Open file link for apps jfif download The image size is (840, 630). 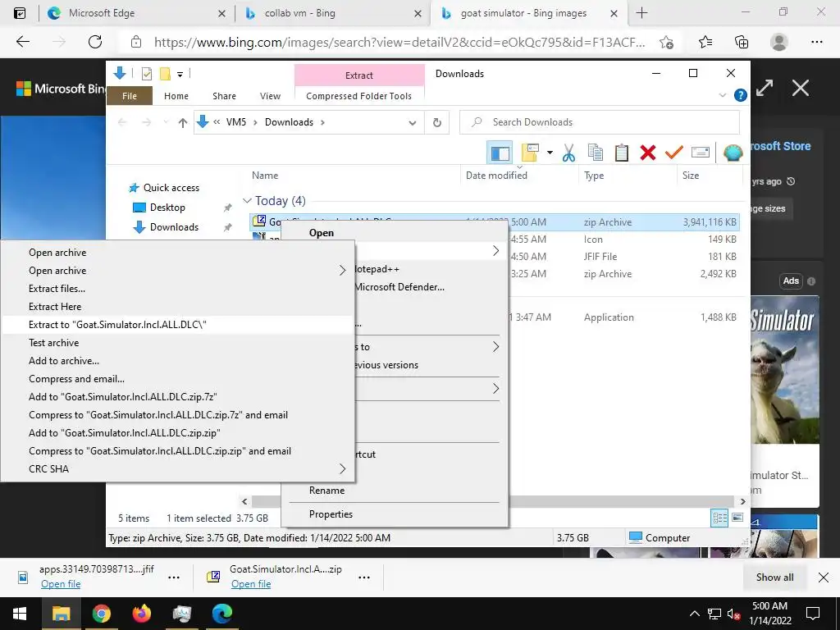click(61, 584)
